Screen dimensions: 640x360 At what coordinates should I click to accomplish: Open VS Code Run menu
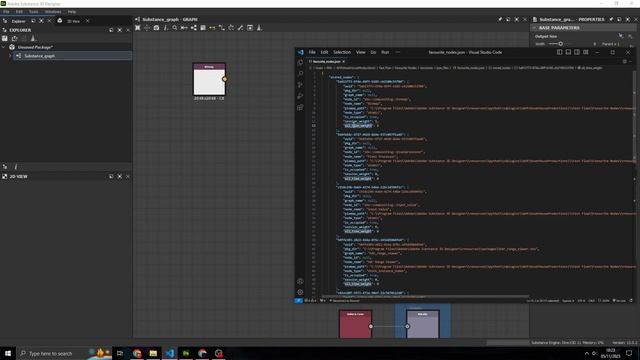385,52
